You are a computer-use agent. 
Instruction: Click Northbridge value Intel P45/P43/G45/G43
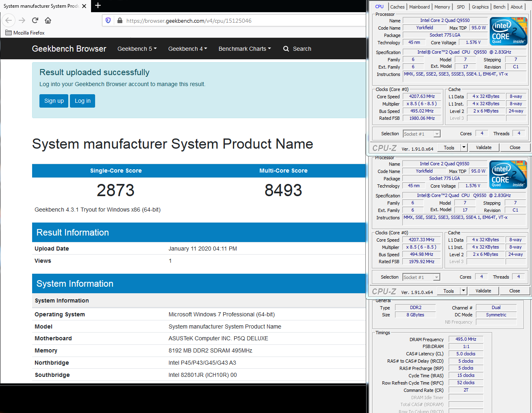[x=202, y=363]
